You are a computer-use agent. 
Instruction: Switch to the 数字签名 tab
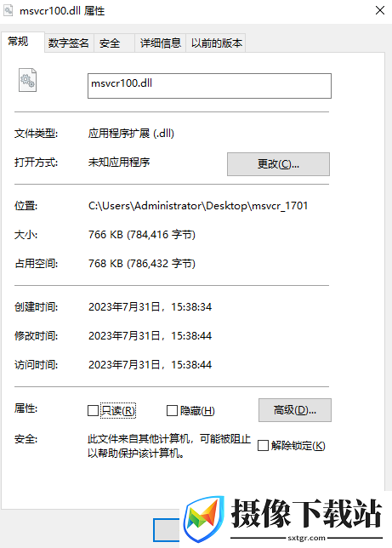(69, 43)
